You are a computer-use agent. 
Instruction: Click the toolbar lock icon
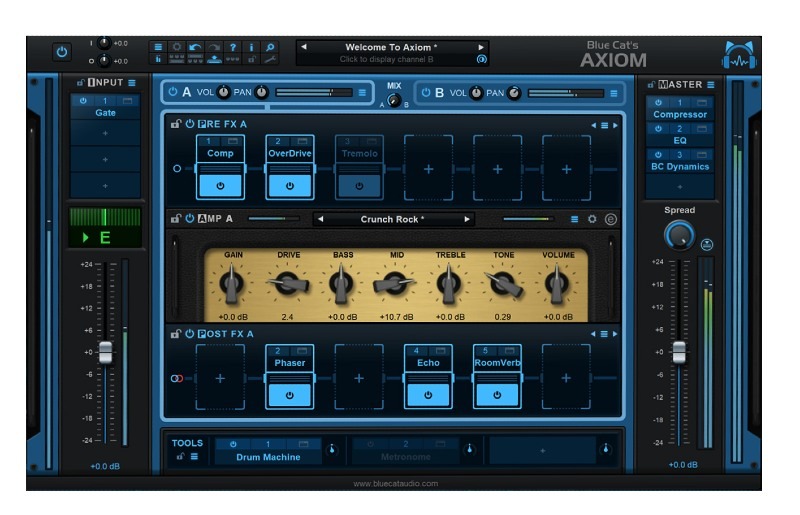251,60
